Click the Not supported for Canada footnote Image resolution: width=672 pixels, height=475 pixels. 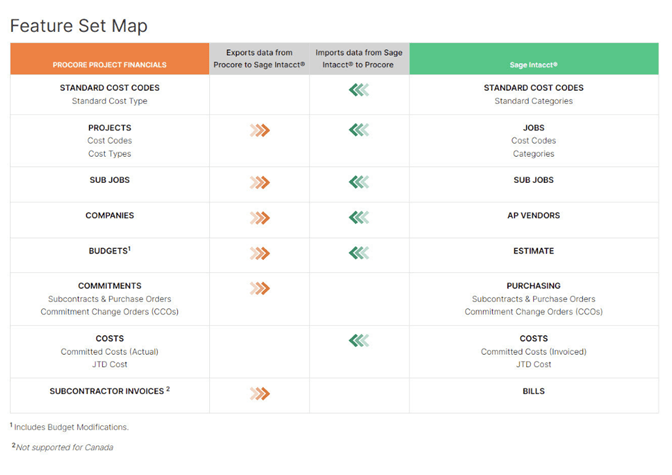pyautogui.click(x=64, y=447)
